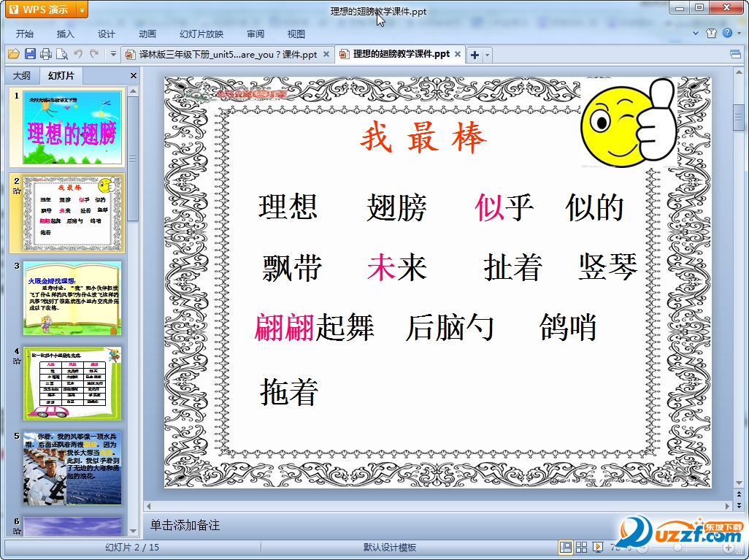Open the 设计 ribbon tab

107,34
